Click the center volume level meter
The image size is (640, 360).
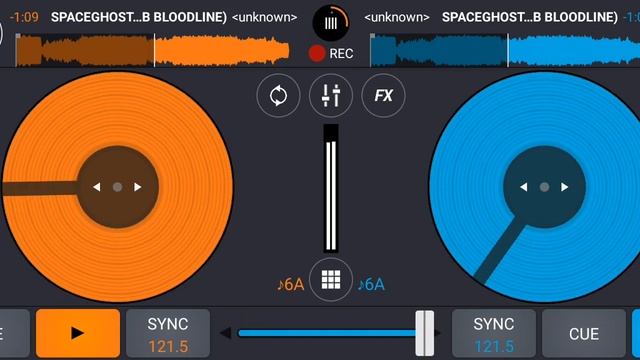click(331, 189)
